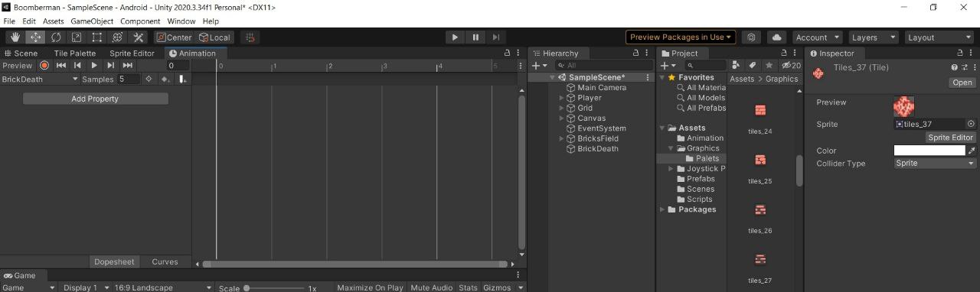980x292 pixels.
Task: Expand the Player object in Hierarchy
Action: (x=562, y=98)
